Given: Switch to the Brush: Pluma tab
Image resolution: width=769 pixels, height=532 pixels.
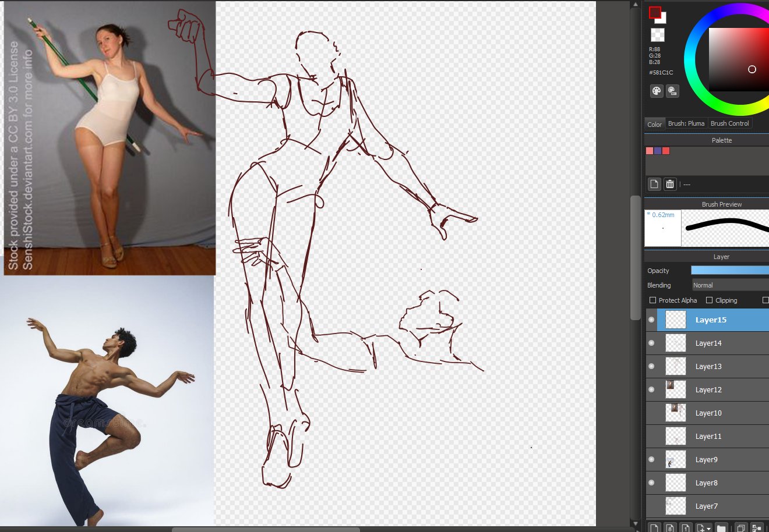Looking at the screenshot, I should 686,123.
